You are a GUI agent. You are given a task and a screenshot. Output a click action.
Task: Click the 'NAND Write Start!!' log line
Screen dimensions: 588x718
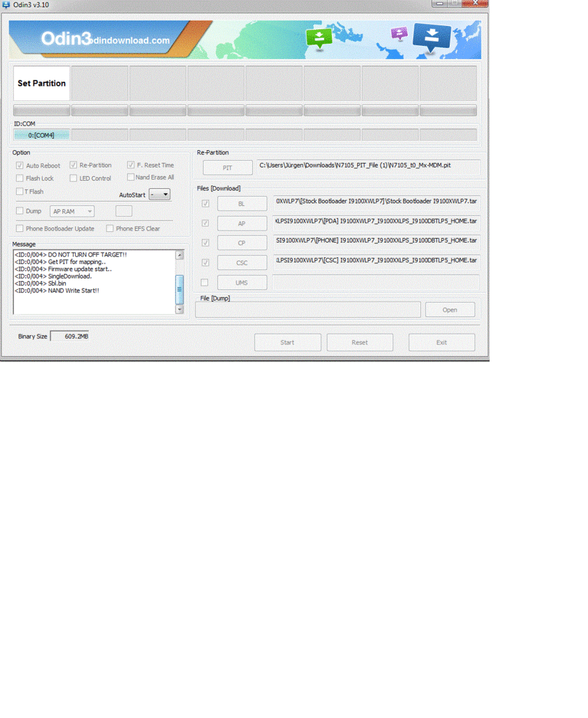pyautogui.click(x=57, y=291)
